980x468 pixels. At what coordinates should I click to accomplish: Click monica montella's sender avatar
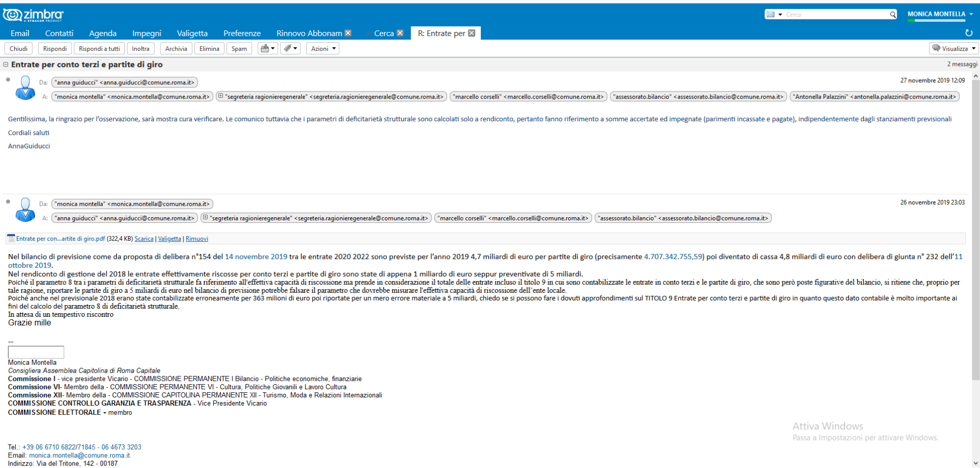click(x=25, y=210)
